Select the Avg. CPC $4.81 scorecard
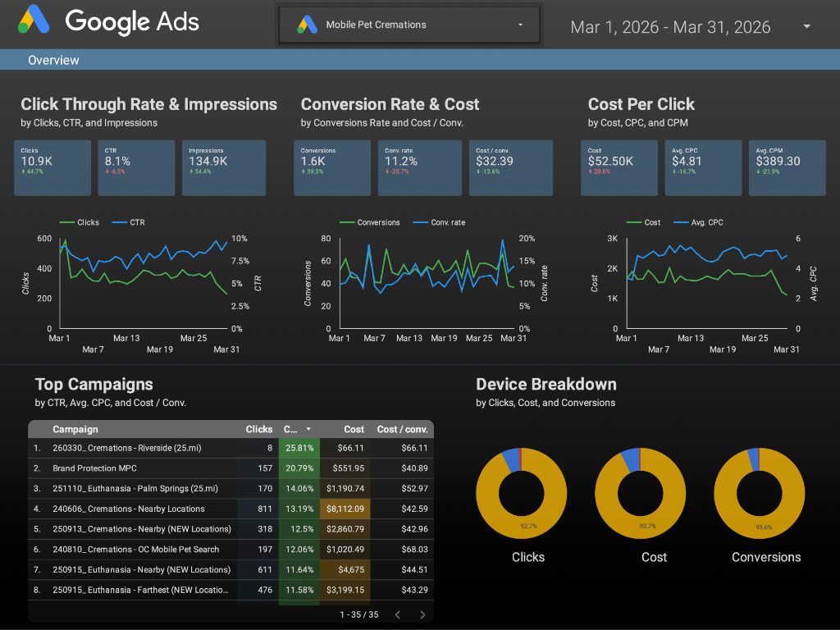840x630 pixels. point(703,167)
